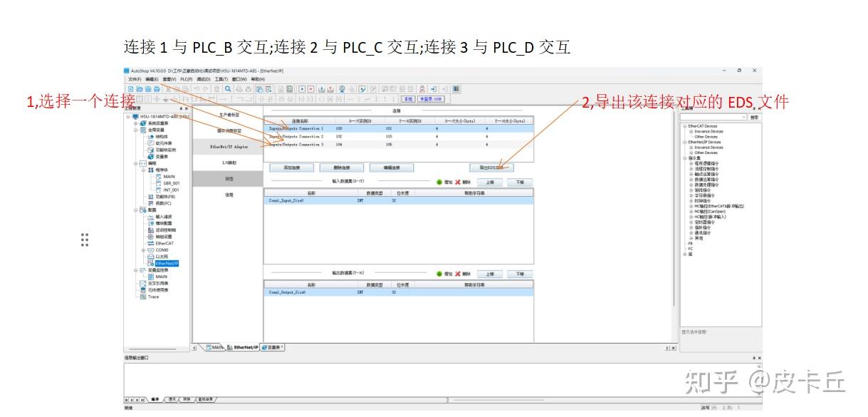Switch to the MAIN tab at bottom
This screenshot has width=868, height=417.
coord(216,347)
